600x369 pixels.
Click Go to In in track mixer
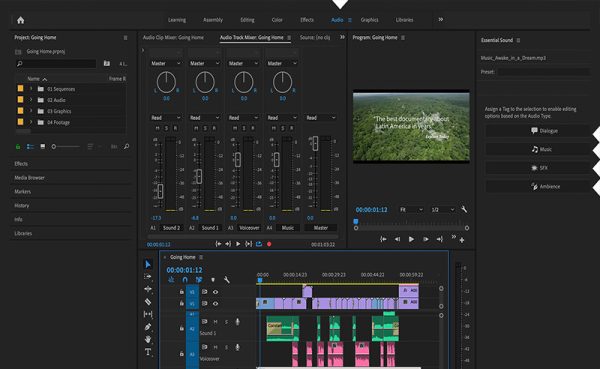[218, 244]
